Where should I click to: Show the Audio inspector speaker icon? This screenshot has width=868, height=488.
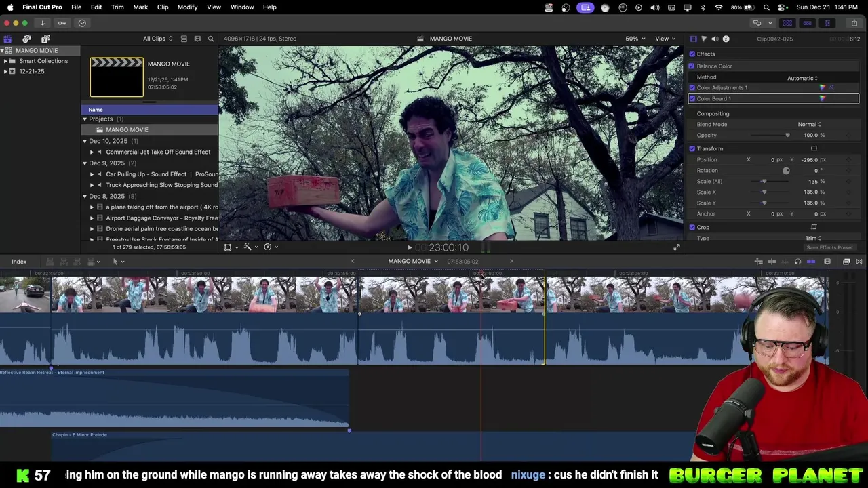pos(715,39)
